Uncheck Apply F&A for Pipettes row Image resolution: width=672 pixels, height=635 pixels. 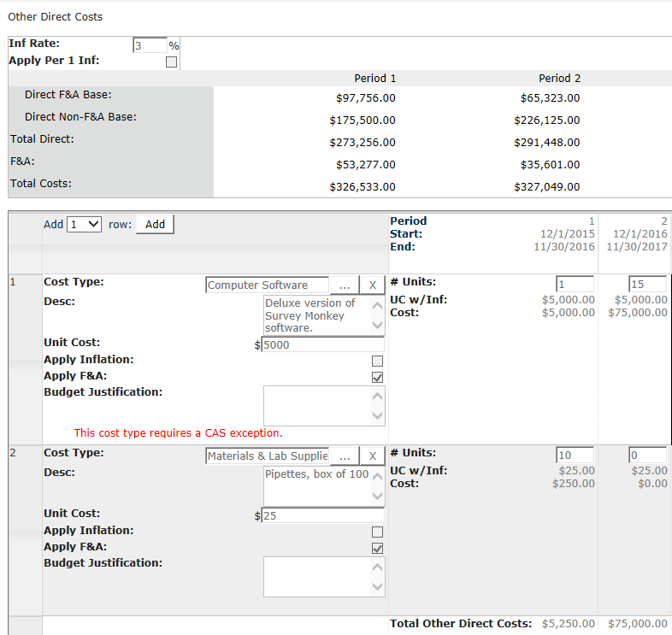(x=378, y=548)
